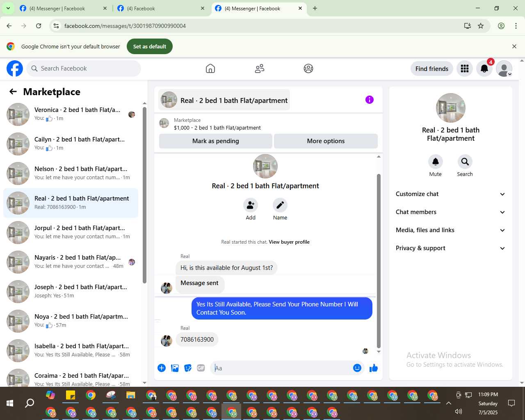525x420 pixels.
Task: Attach a photo file in composer
Action: click(x=175, y=368)
